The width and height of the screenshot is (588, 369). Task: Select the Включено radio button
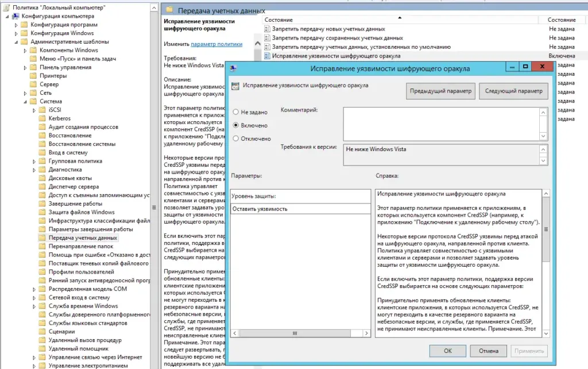pyautogui.click(x=235, y=125)
